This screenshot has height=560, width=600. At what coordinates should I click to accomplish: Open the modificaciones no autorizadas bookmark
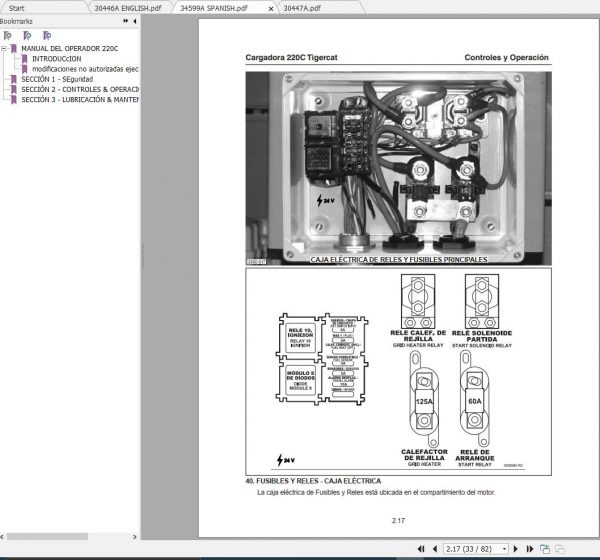pyautogui.click(x=85, y=69)
